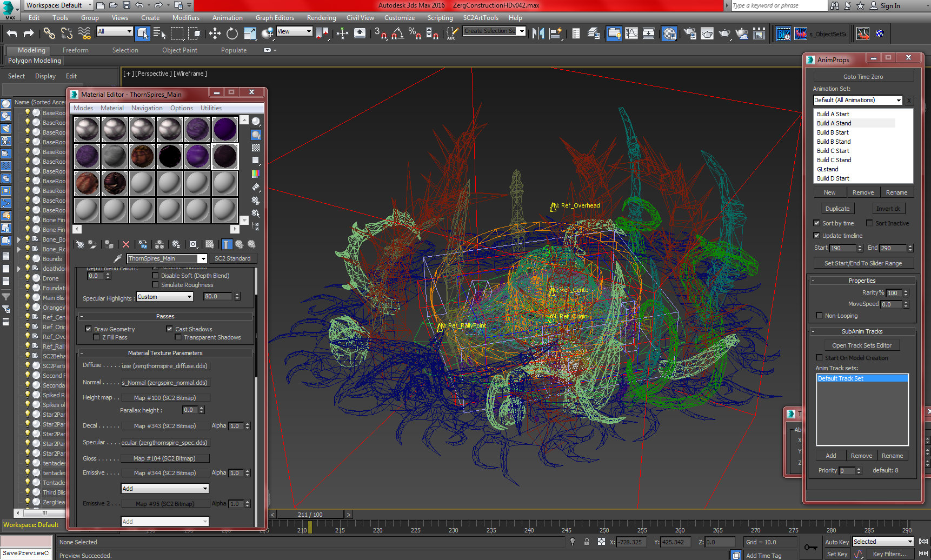Click Go to Parent icon in Material Editor

click(239, 244)
